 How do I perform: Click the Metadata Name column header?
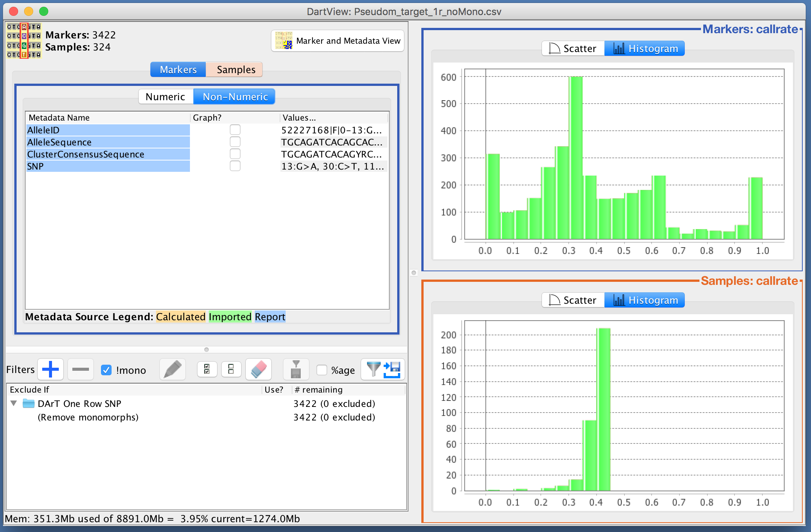click(108, 118)
